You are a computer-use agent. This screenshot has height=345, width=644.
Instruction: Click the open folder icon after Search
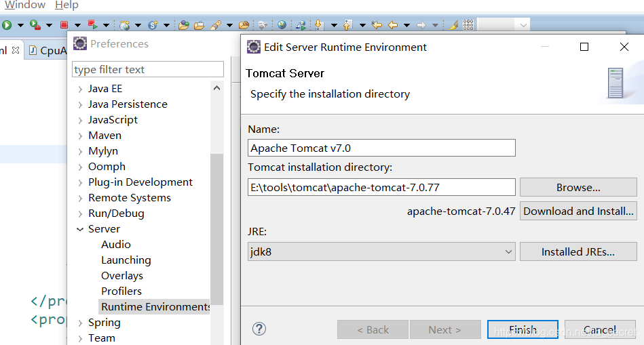pyautogui.click(x=244, y=26)
